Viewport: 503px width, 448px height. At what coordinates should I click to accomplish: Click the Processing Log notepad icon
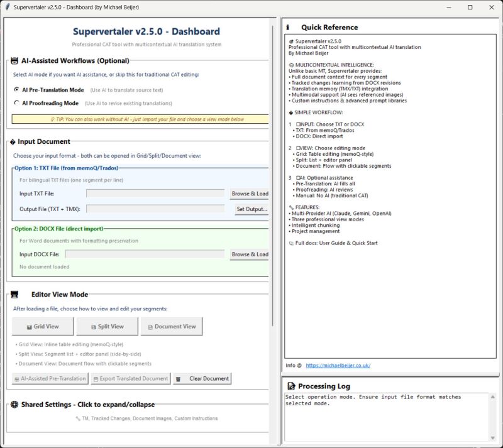tap(291, 386)
